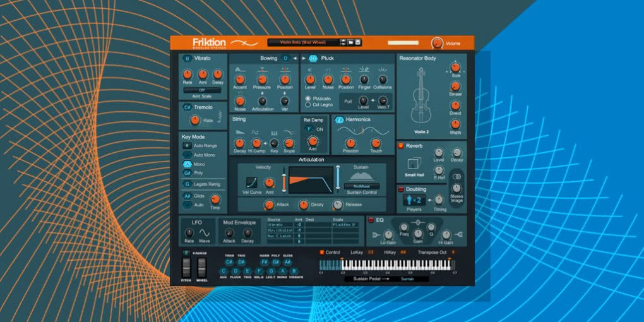The image size is (644, 322).
Task: Click the Bowing Pressure knob
Action: [x=262, y=80]
